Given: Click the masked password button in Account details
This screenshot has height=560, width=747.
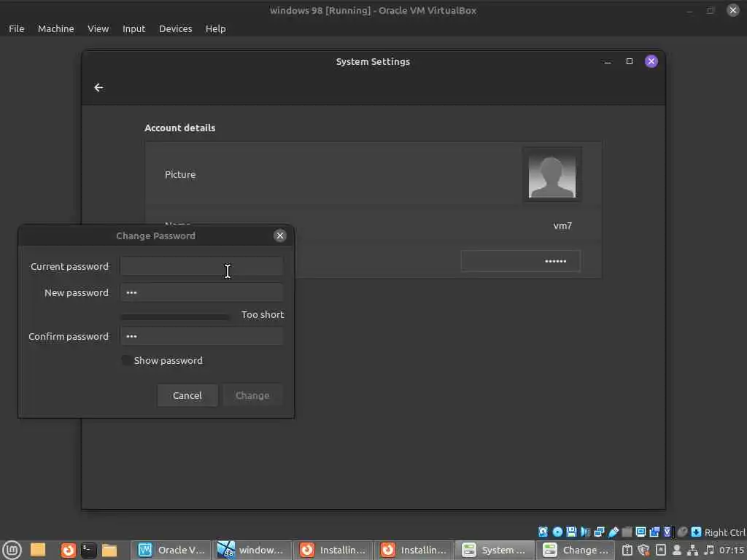Looking at the screenshot, I should (x=520, y=261).
